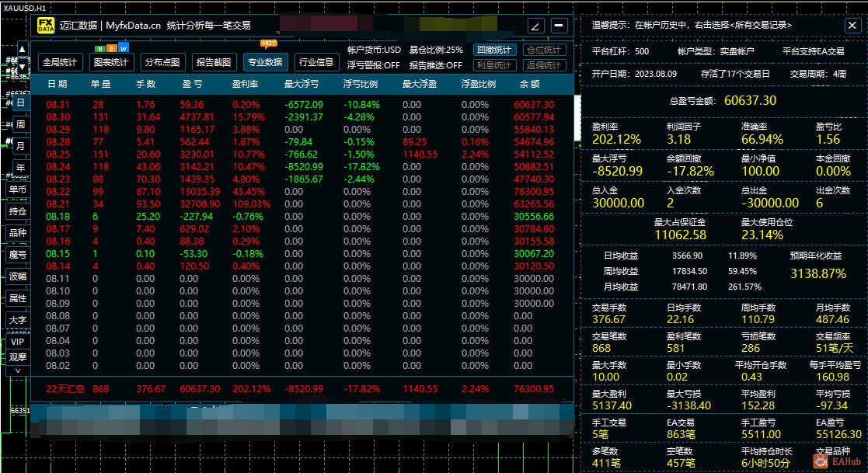Click the up arrow above the sidebar

tap(22, 50)
